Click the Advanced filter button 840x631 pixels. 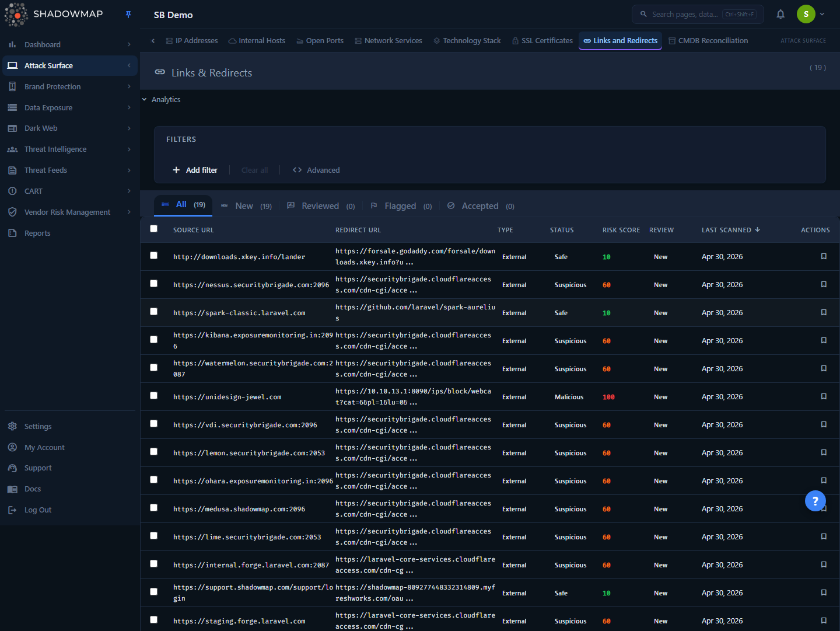coord(316,170)
